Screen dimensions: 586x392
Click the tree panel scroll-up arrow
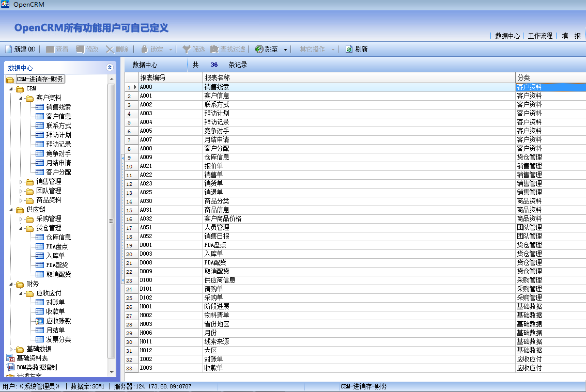point(112,79)
